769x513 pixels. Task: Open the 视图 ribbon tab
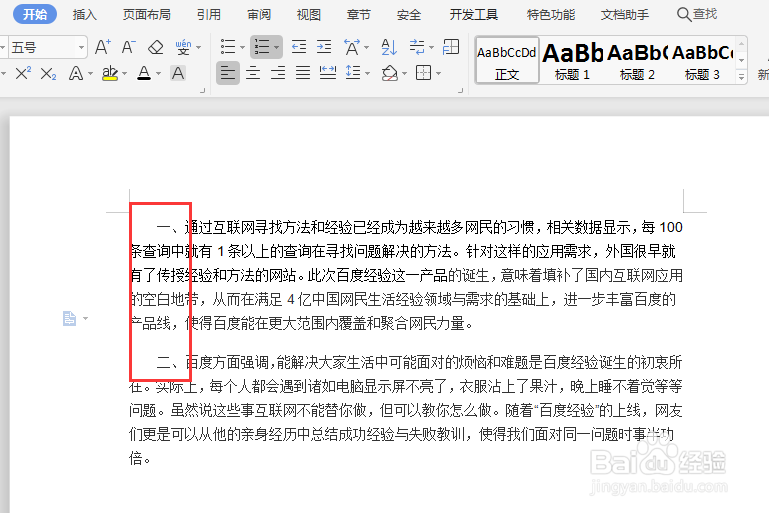tap(308, 15)
